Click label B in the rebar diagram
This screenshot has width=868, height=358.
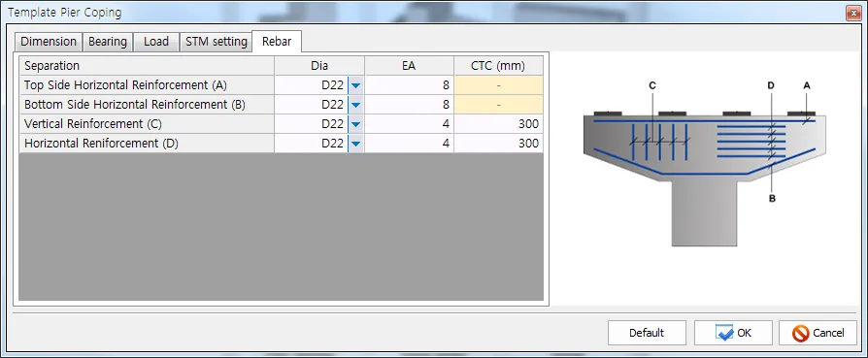click(772, 198)
